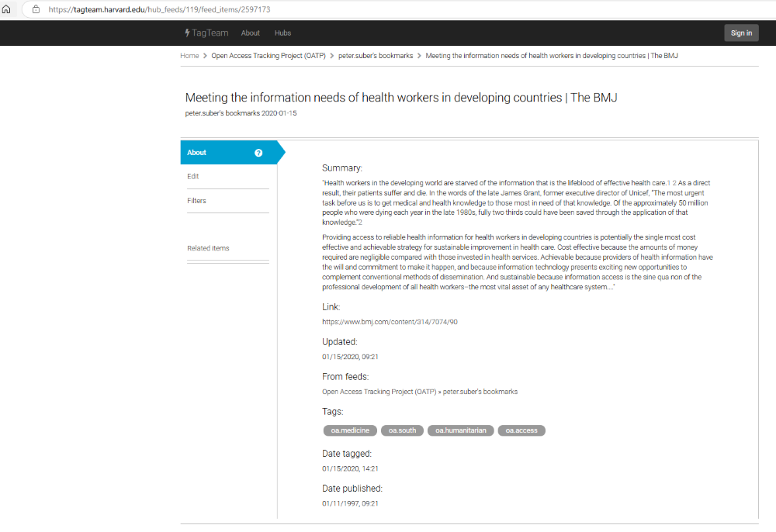Open peter.suber's bookmarks breadcrumb

click(376, 56)
